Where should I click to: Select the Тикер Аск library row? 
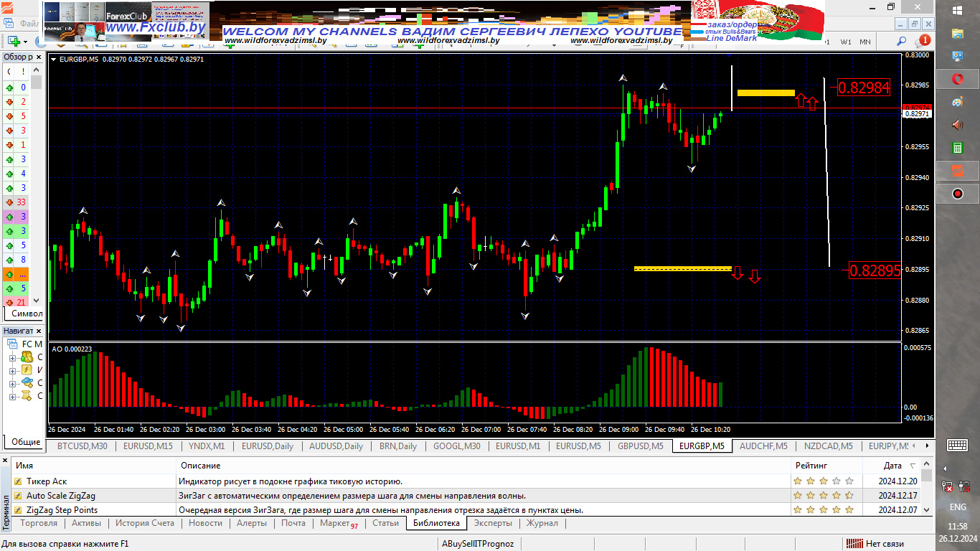click(x=466, y=481)
